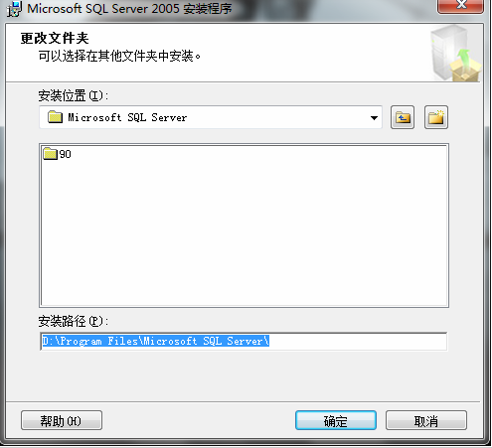Confirm with the 确定 button
The image size is (492, 448).
(336, 420)
